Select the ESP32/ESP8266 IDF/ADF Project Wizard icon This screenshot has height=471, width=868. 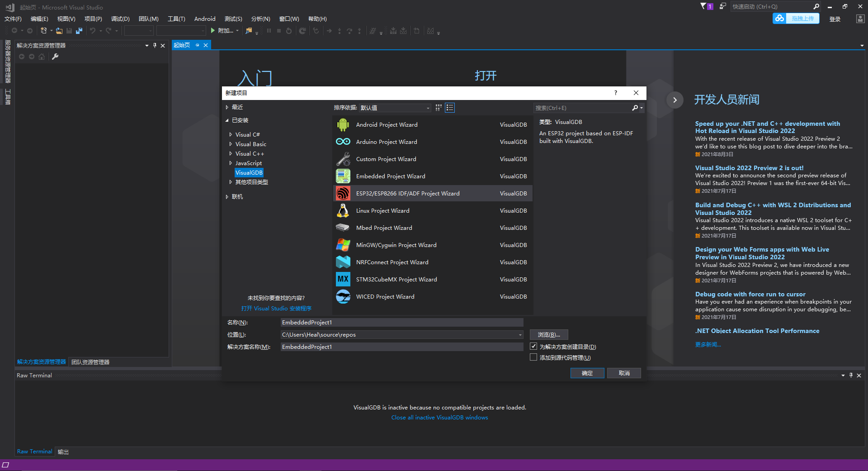pyautogui.click(x=343, y=193)
